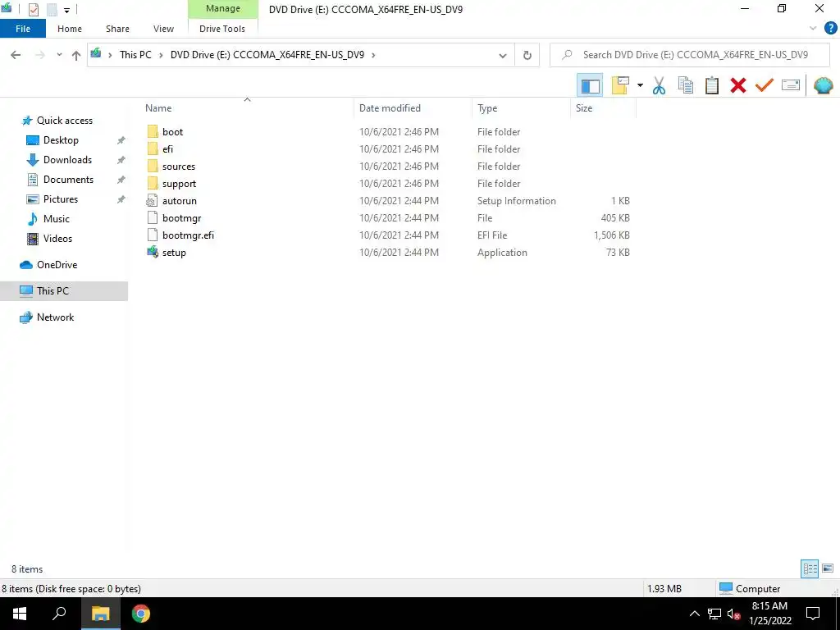This screenshot has width=840, height=630.
Task: Select the efi folder
Action: click(167, 149)
